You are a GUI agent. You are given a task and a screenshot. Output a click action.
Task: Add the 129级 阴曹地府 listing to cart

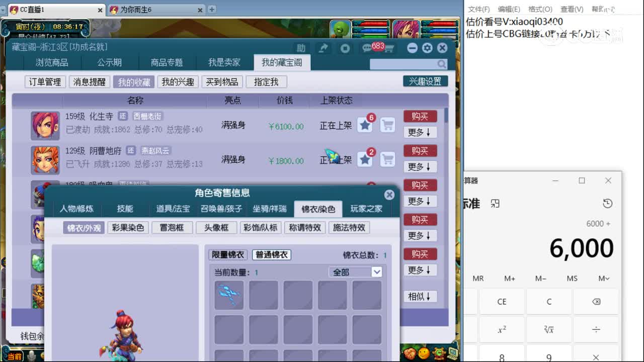tap(387, 159)
